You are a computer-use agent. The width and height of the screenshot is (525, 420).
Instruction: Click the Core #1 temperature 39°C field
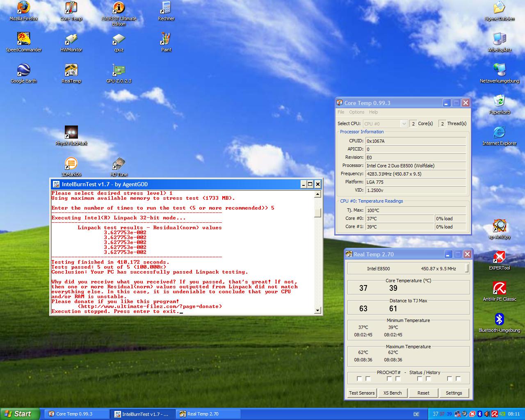click(x=399, y=227)
